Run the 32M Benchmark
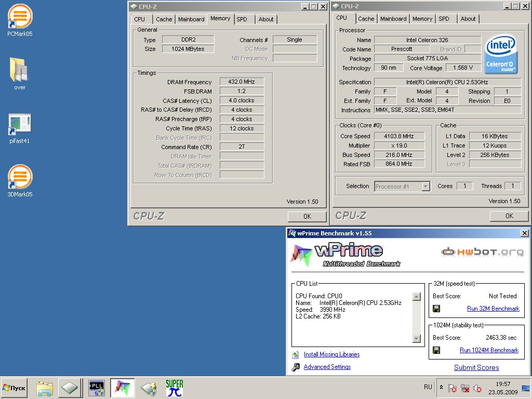The image size is (532, 399). pos(493,309)
